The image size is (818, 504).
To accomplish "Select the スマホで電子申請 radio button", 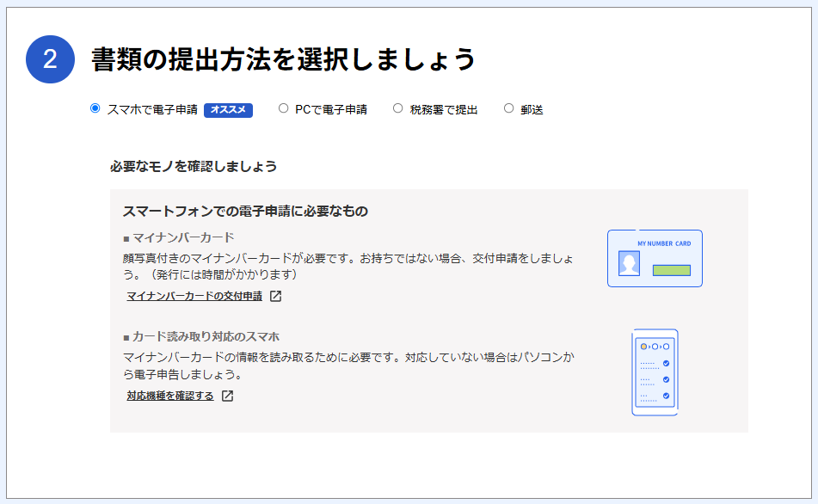I will coord(95,108).
